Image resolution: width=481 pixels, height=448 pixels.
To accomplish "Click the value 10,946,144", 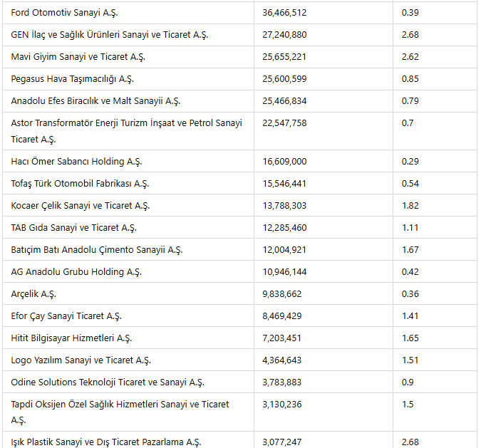I will [284, 271].
